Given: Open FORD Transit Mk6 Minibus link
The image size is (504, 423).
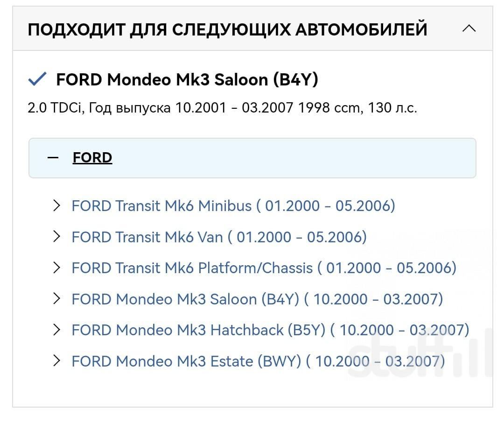Looking at the screenshot, I should tap(233, 205).
